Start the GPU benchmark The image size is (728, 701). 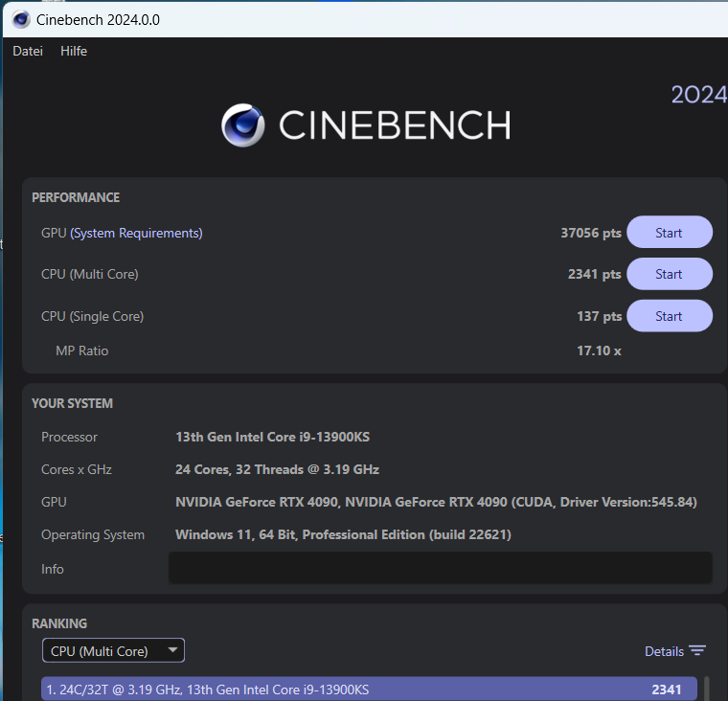(669, 232)
